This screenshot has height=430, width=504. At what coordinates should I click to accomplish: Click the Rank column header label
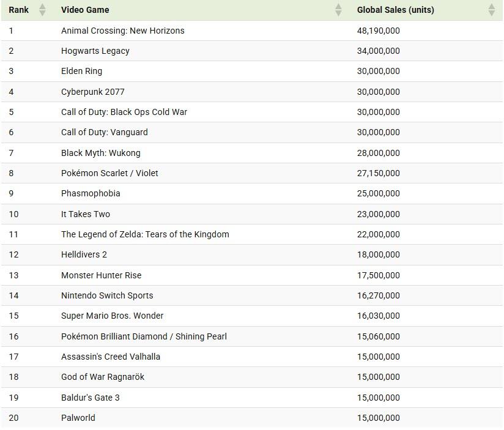tap(19, 10)
